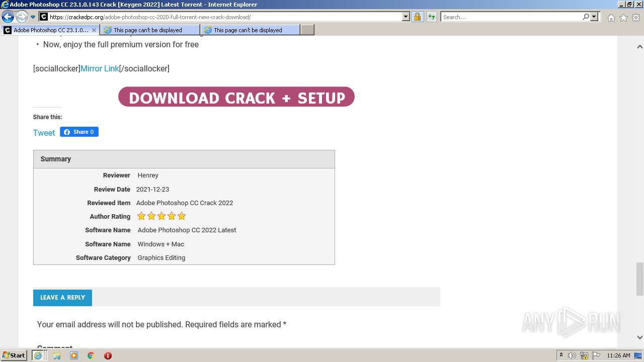Image resolution: width=644 pixels, height=362 pixels.
Task: Click the 11:26 AM system clock
Action: click(x=618, y=355)
